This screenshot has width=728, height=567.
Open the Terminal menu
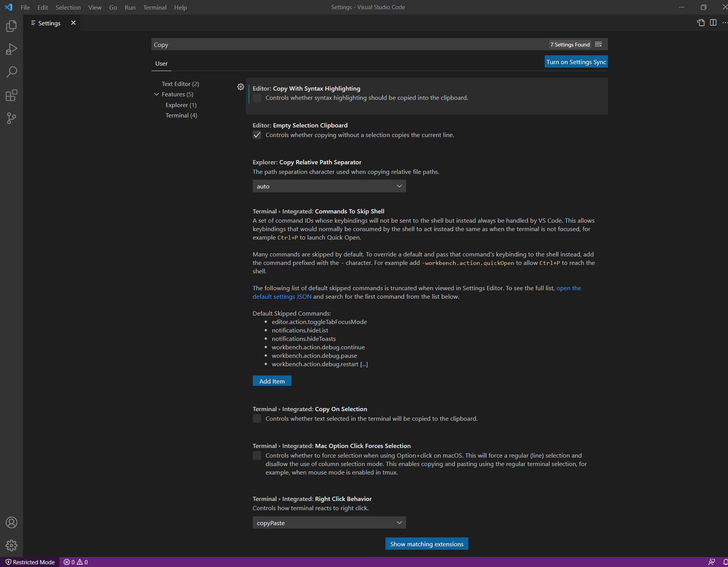[155, 7]
